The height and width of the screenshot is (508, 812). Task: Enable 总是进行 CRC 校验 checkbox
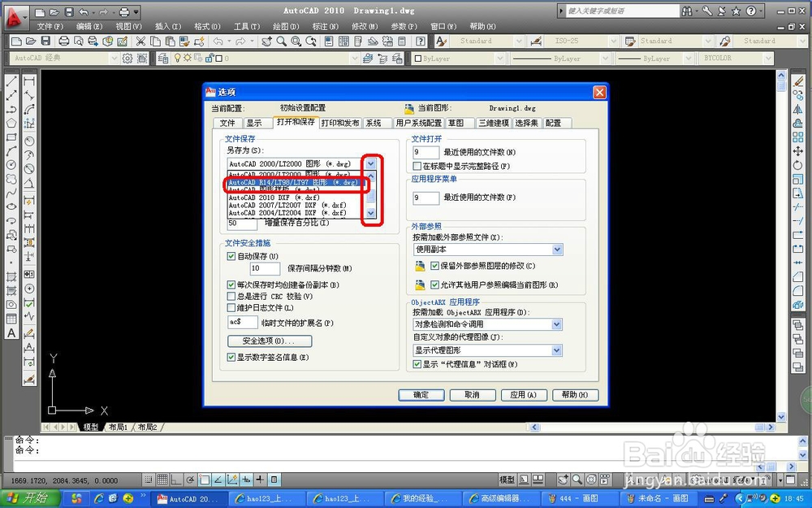[x=231, y=296]
